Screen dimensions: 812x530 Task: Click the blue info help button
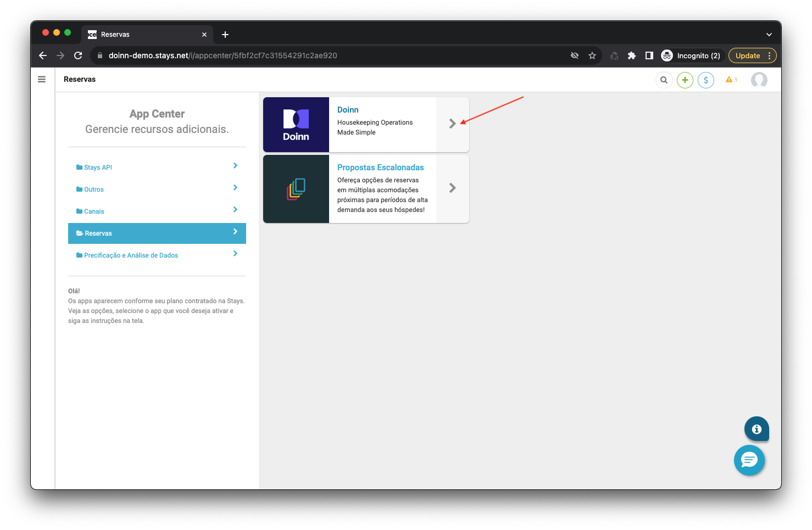point(757,429)
